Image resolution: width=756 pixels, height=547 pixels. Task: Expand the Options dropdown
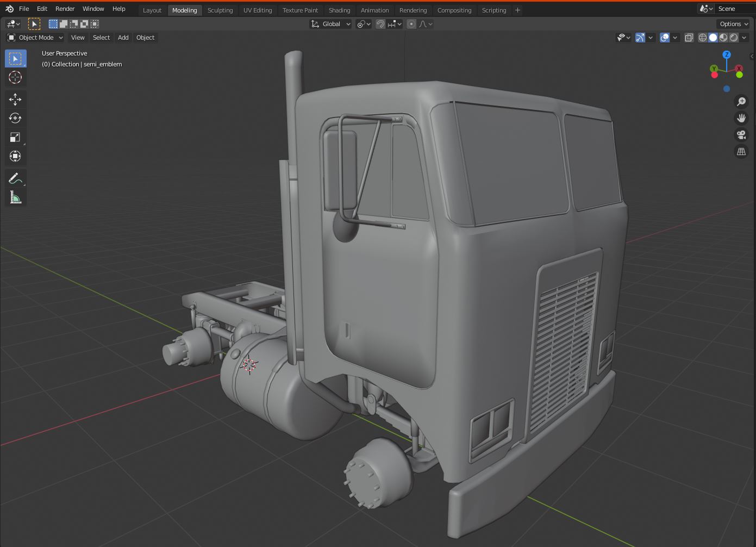tap(734, 24)
